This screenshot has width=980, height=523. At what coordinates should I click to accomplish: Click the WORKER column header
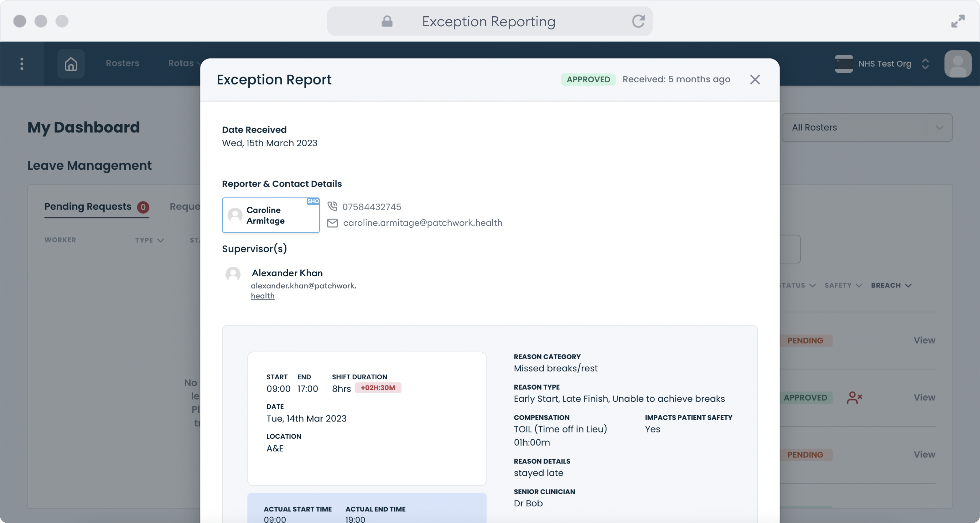tap(60, 240)
